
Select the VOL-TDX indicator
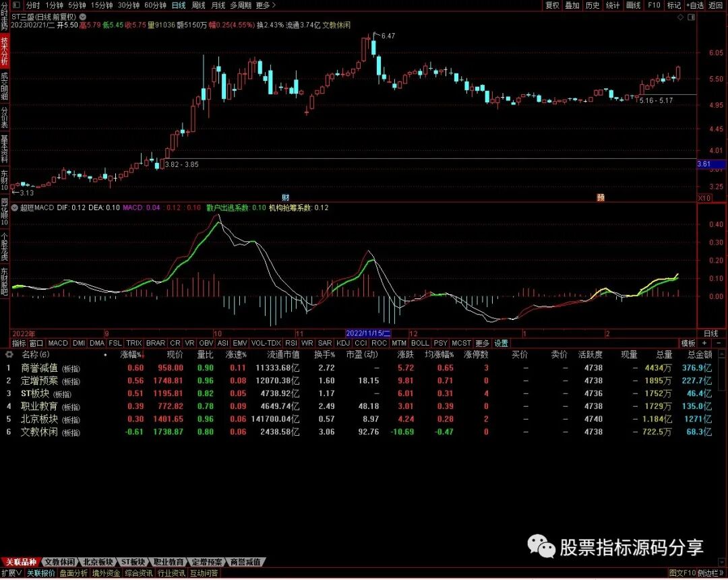click(266, 343)
